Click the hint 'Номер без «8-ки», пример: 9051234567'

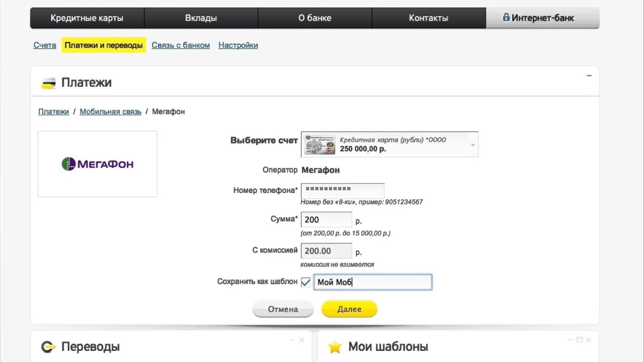362,202
